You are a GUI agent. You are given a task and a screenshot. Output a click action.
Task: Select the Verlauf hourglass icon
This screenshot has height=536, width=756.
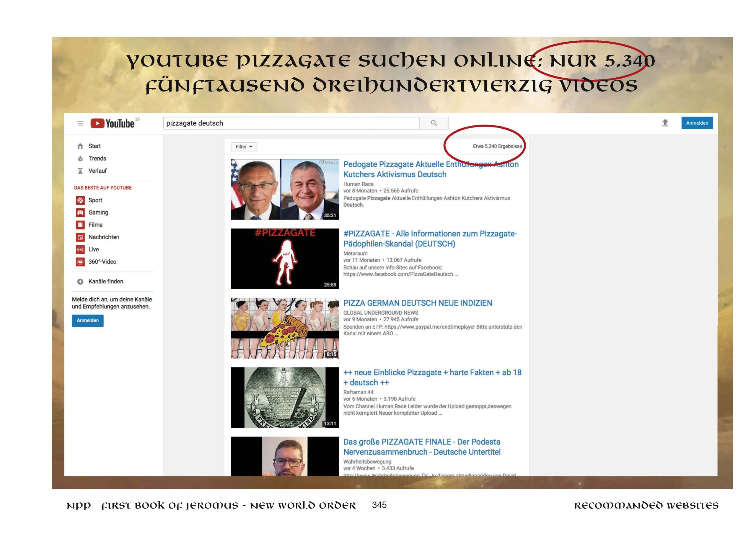tap(80, 171)
